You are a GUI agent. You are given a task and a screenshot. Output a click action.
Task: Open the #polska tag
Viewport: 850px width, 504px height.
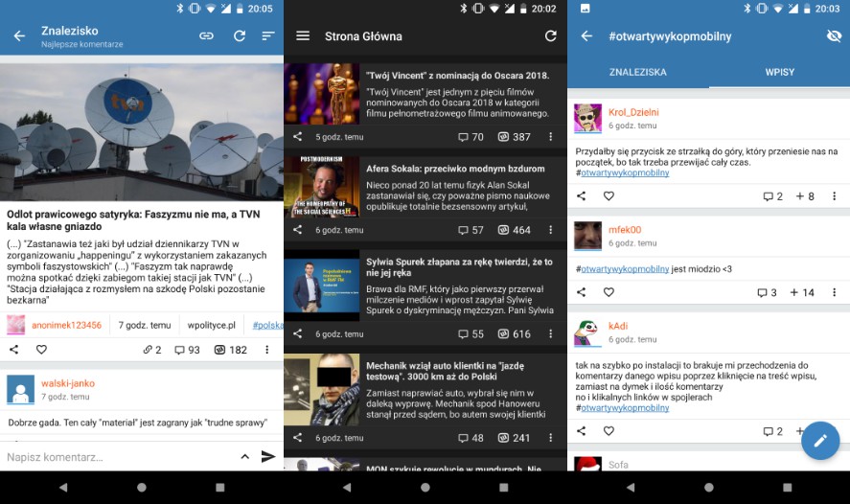point(267,325)
